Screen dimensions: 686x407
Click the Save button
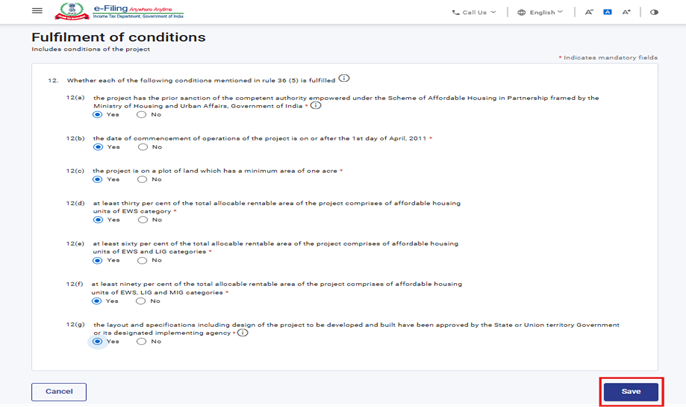(630, 391)
